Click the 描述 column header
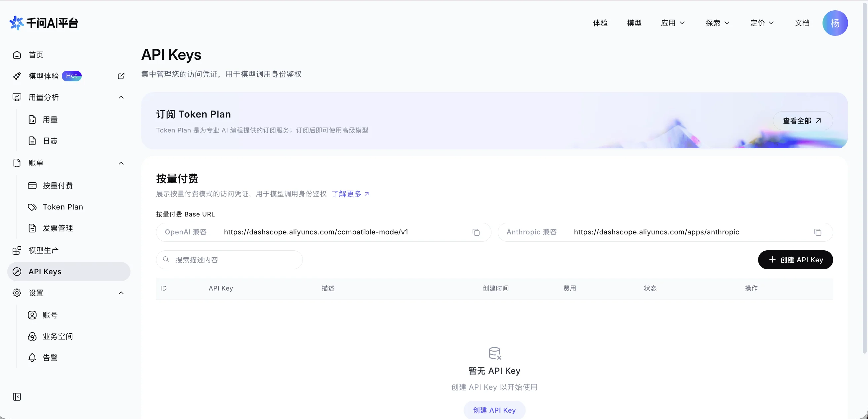The height and width of the screenshot is (419, 868). [328, 288]
